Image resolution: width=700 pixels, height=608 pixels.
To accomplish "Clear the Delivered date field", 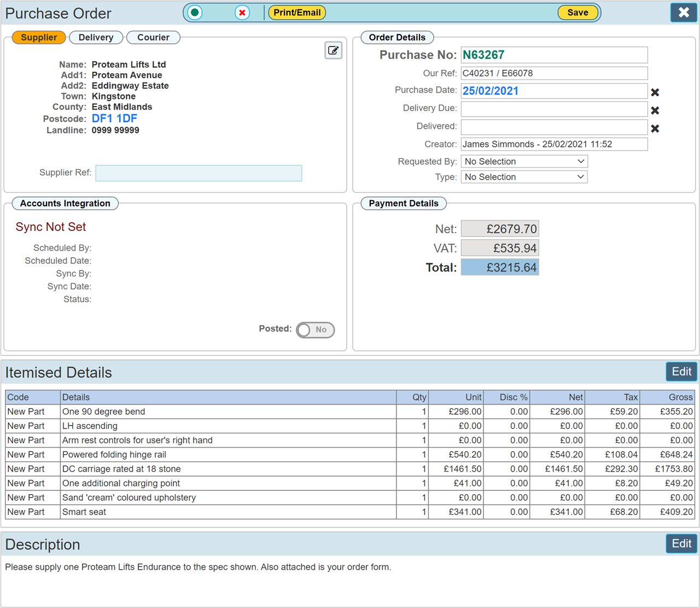I will [x=655, y=129].
